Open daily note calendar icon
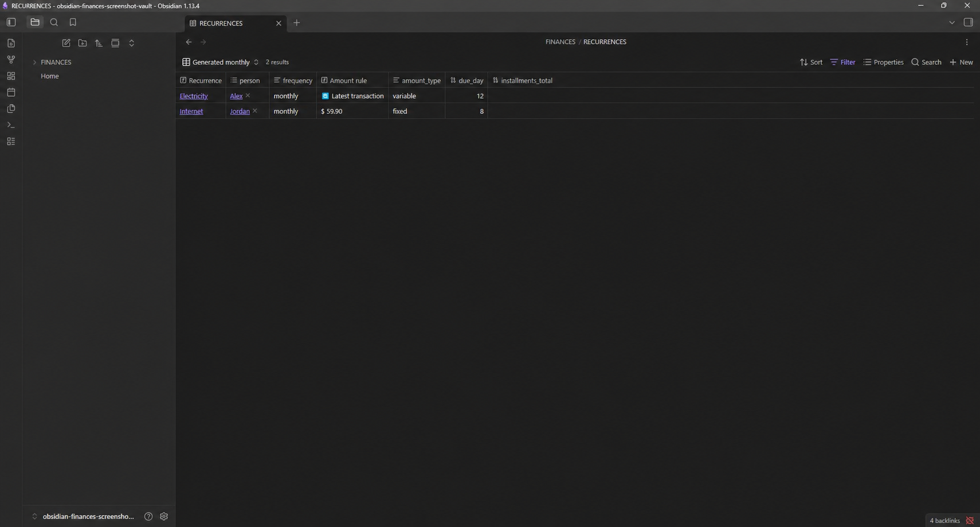Screen dimensions: 980x527 click(11, 92)
